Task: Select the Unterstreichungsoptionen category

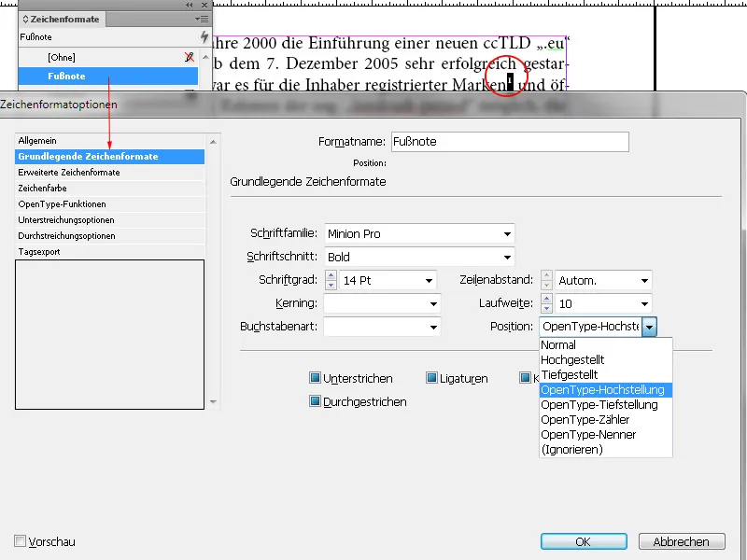Action: [x=109, y=220]
